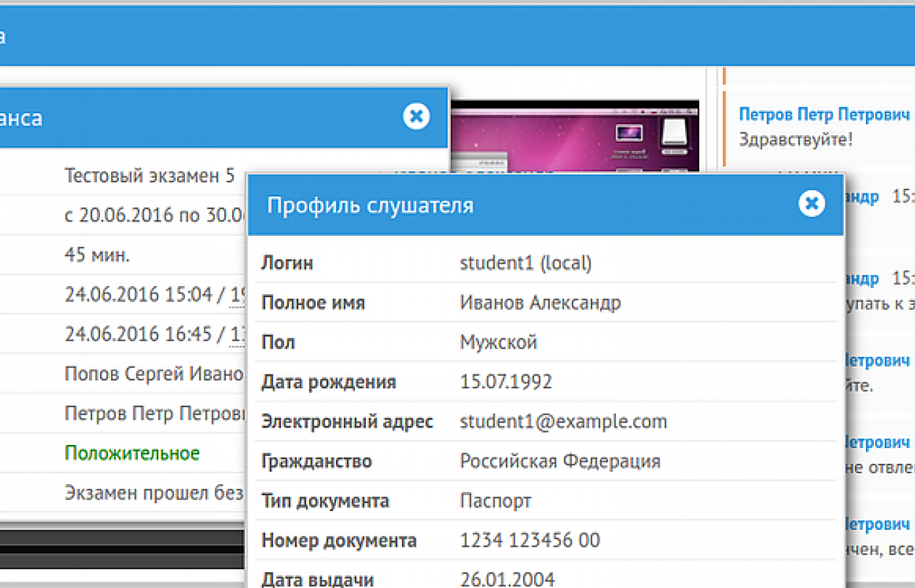Select email student1@example.com

pyautogui.click(x=563, y=421)
